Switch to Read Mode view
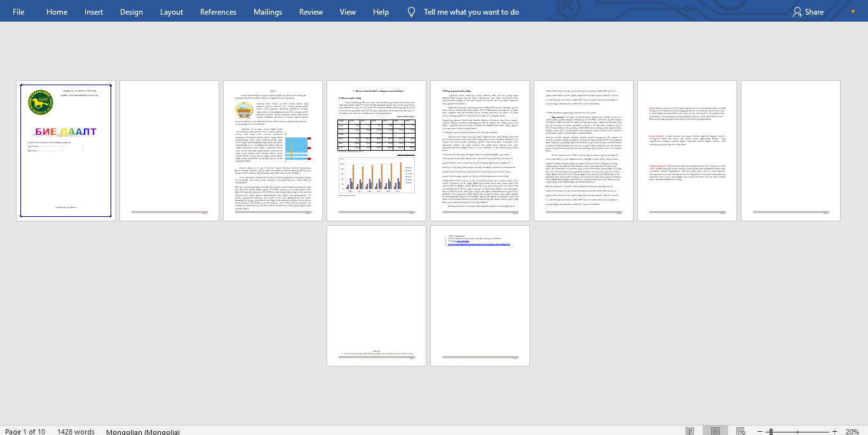 [x=689, y=431]
